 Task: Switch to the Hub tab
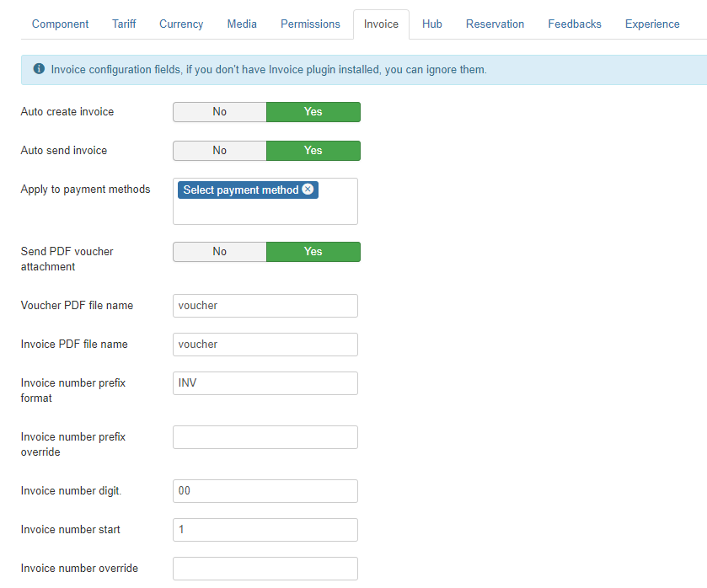[x=431, y=24]
